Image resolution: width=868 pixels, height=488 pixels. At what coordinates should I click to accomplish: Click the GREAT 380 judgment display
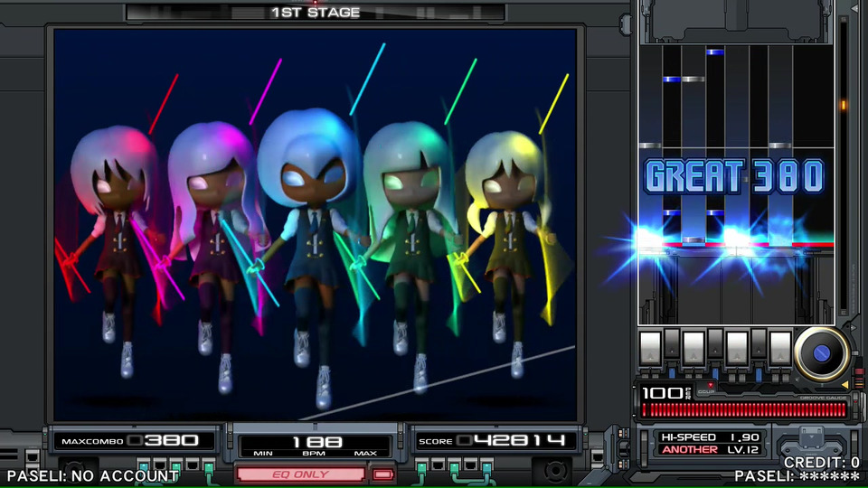[734, 176]
